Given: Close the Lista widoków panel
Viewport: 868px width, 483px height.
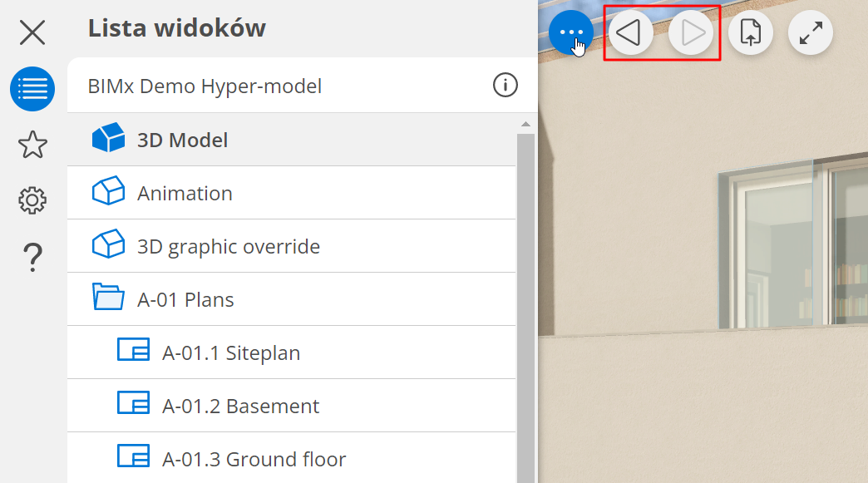Looking at the screenshot, I should (x=32, y=33).
